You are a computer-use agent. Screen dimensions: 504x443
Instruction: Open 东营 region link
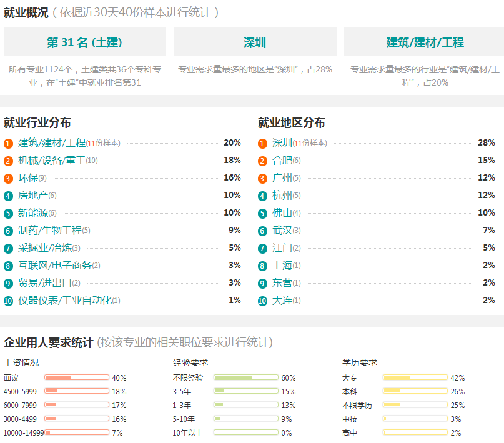click(x=282, y=282)
